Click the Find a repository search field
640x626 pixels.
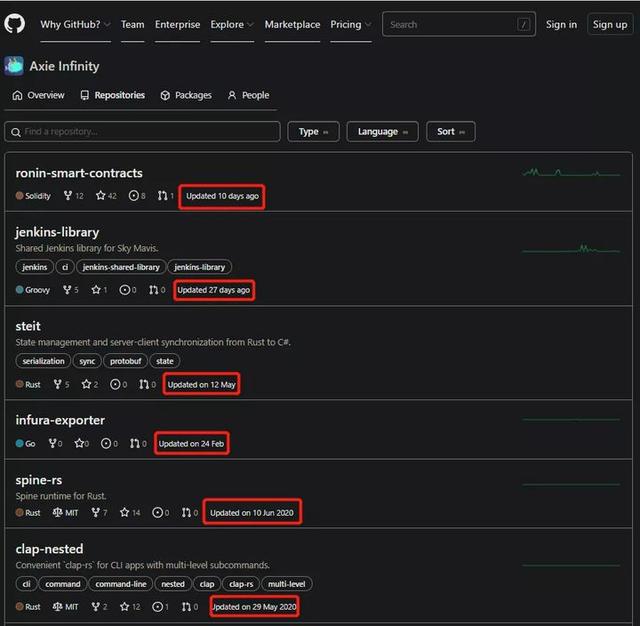click(x=142, y=132)
